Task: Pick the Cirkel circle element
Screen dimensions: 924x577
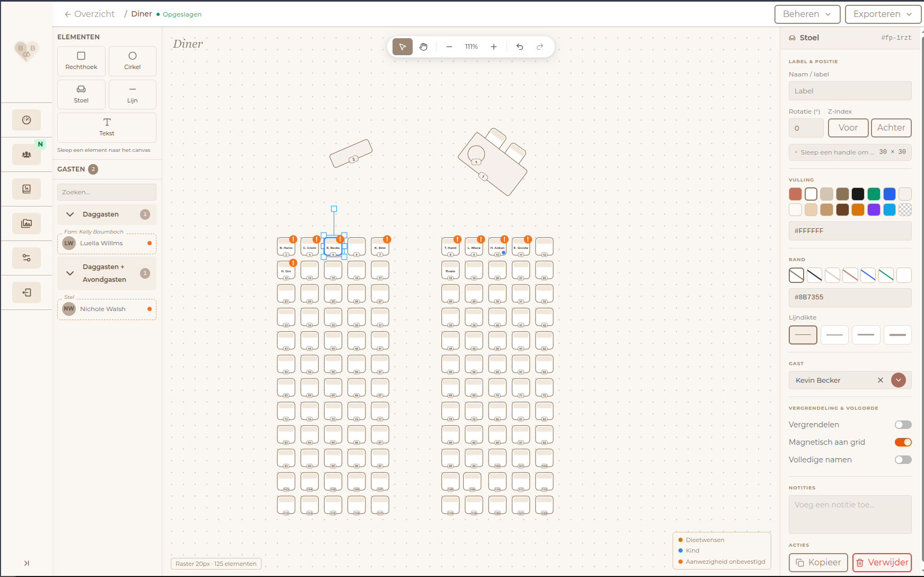Action: (133, 61)
